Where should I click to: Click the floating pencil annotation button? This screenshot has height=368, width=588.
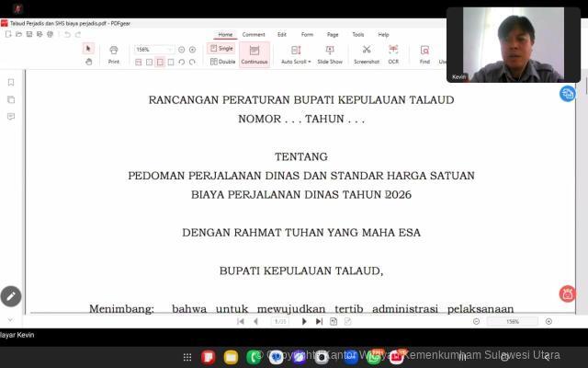(x=11, y=296)
